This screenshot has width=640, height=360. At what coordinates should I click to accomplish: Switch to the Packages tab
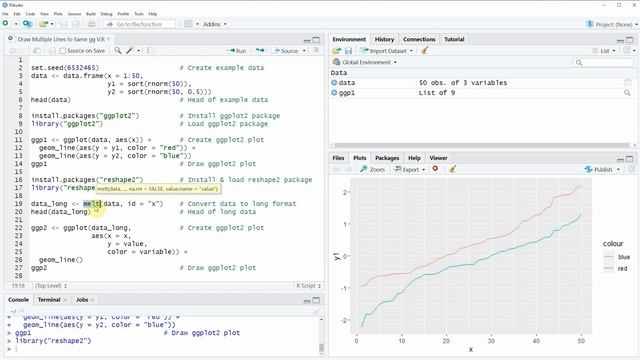coord(387,158)
